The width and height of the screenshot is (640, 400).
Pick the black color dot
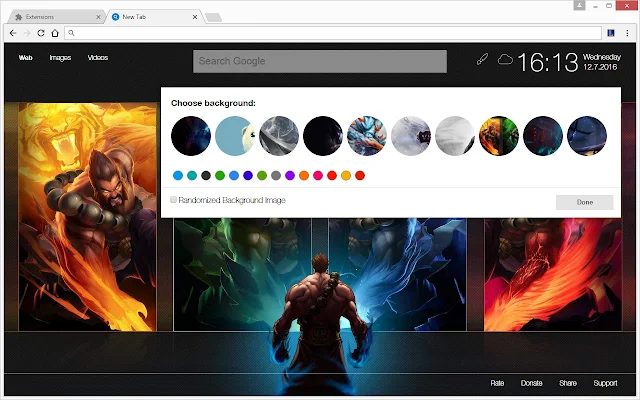(x=206, y=176)
